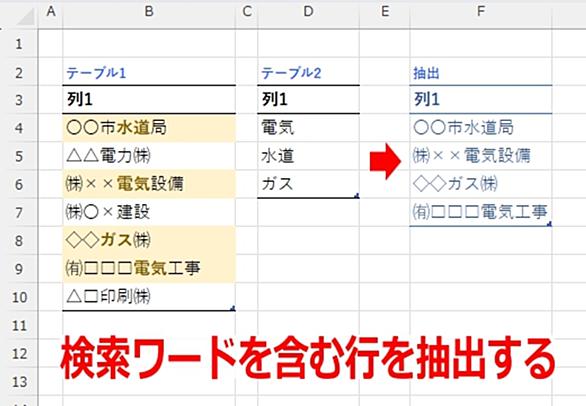Select row 5 header
The height and width of the screenshot is (406, 586).
[x=19, y=156]
